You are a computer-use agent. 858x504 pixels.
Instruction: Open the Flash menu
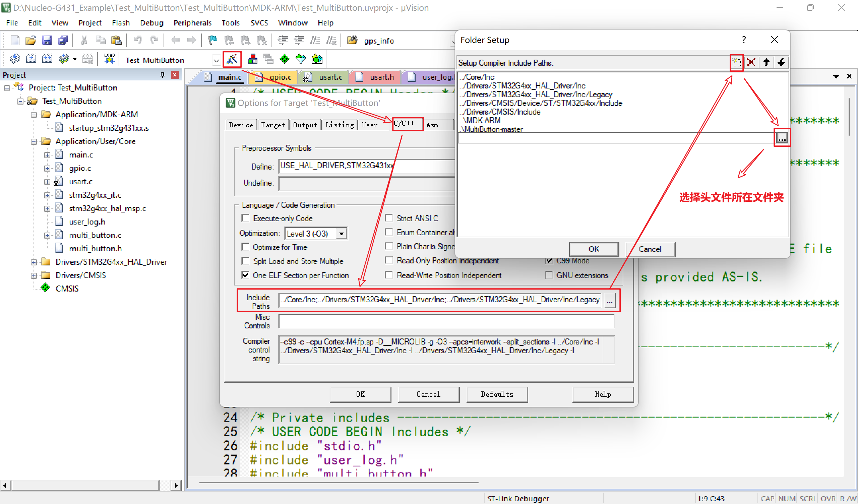pyautogui.click(x=121, y=23)
